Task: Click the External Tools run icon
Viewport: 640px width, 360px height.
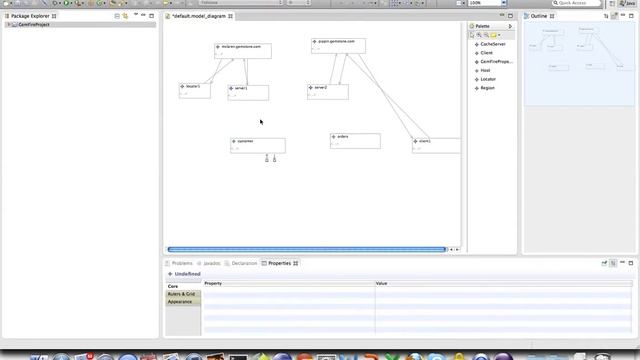Action: pyautogui.click(x=77, y=3)
